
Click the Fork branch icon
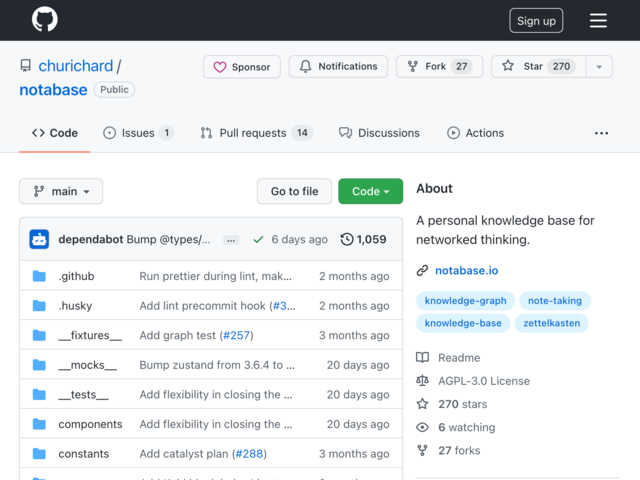pos(413,66)
